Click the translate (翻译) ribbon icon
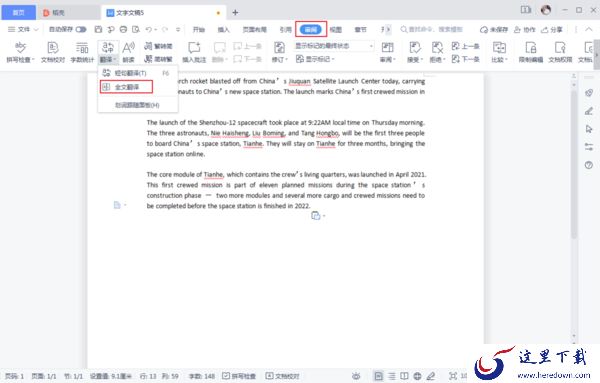 tap(108, 48)
